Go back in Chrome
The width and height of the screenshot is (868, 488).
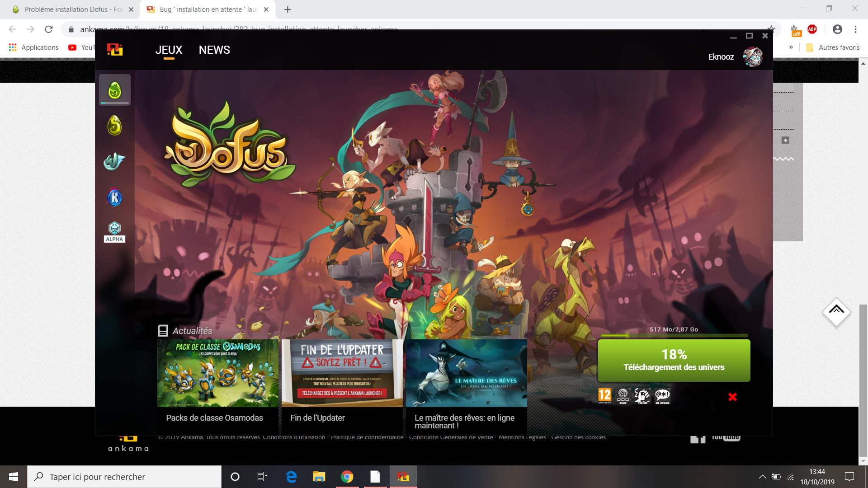[x=12, y=29]
